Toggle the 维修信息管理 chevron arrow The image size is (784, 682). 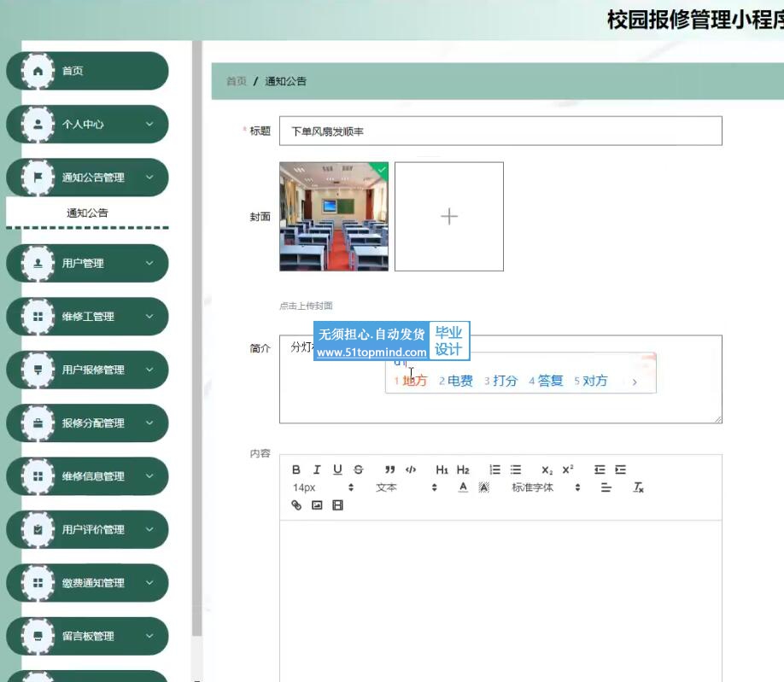tap(149, 476)
